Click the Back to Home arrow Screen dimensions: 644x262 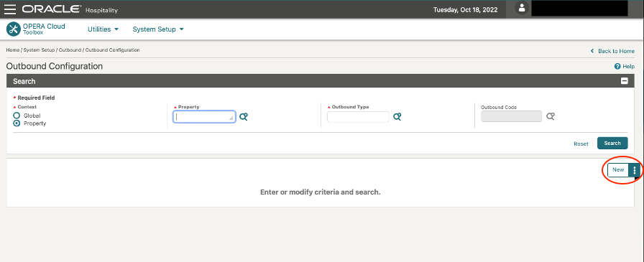pos(592,51)
